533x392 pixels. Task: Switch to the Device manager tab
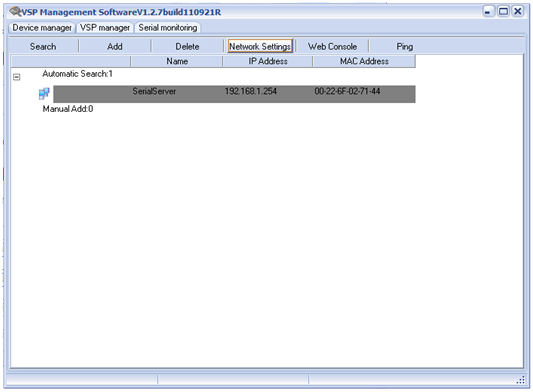tap(42, 28)
